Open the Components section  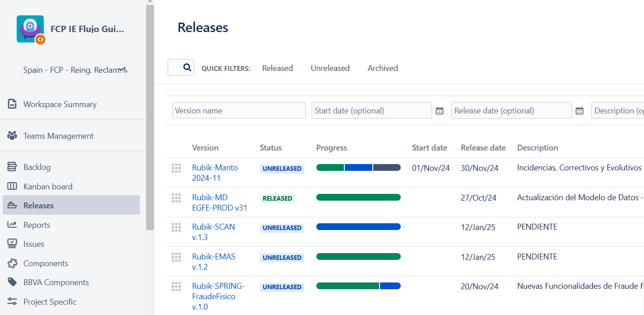pos(46,263)
